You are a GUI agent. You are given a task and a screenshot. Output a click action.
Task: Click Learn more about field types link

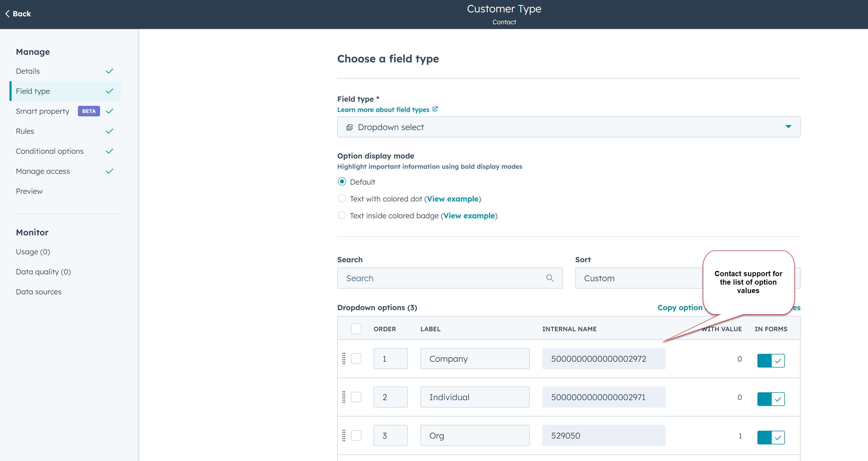383,110
